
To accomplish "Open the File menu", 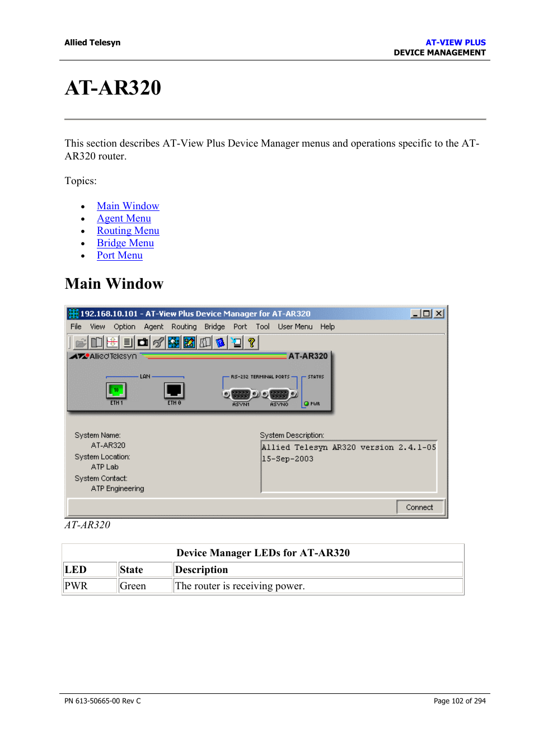I will click(76, 327).
